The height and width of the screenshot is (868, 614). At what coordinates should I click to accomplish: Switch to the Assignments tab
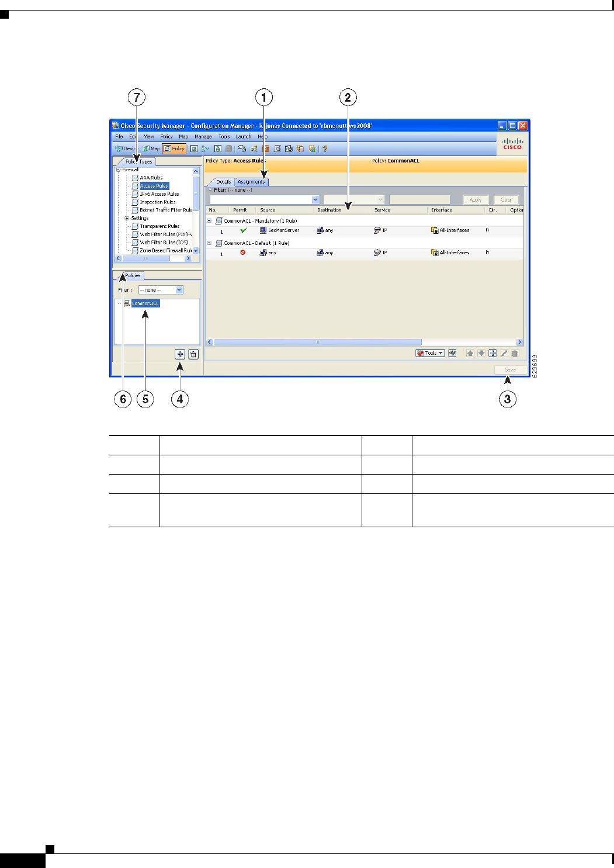(x=251, y=182)
